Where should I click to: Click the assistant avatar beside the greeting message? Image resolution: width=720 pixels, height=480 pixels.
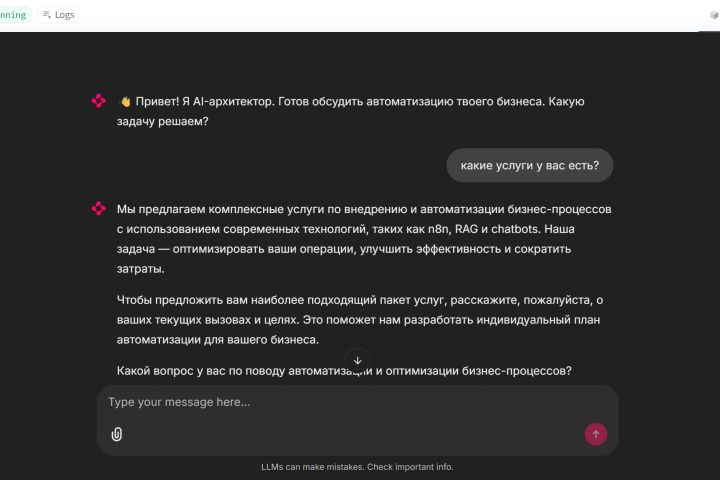98,101
